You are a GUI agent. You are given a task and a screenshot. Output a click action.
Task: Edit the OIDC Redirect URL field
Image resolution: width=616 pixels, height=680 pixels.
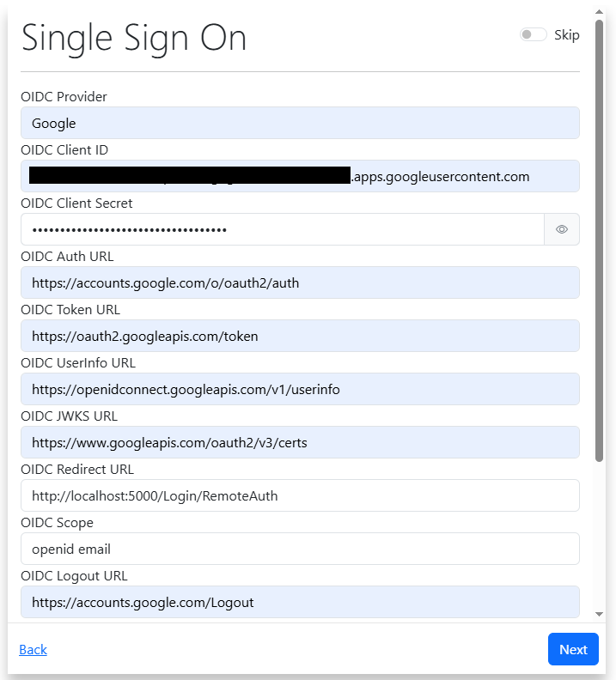click(300, 495)
